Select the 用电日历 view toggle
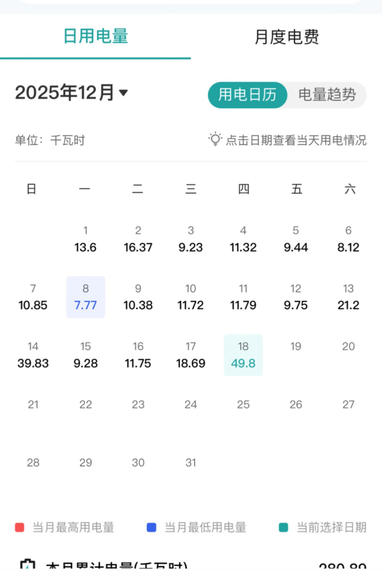Viewport: 382px width, 588px height. tap(247, 95)
